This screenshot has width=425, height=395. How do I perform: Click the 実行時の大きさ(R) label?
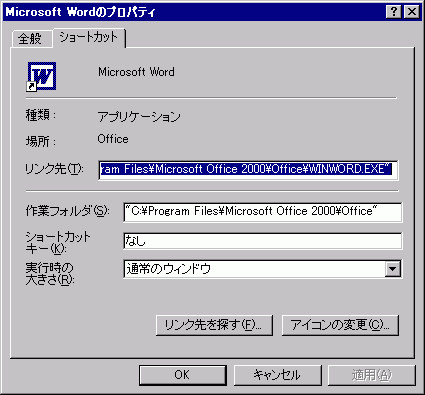pyautogui.click(x=50, y=274)
